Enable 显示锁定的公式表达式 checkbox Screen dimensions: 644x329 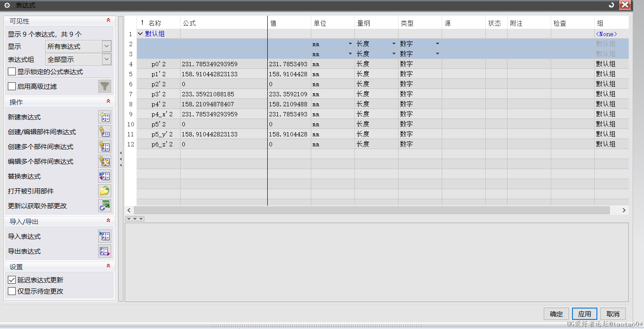coord(12,72)
